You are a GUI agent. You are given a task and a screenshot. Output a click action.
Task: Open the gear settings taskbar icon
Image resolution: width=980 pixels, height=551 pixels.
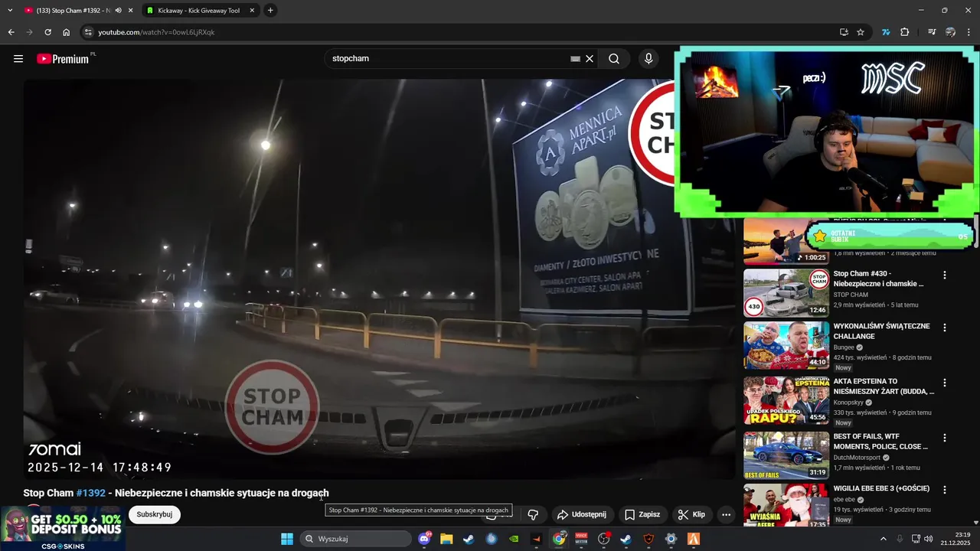671,539
